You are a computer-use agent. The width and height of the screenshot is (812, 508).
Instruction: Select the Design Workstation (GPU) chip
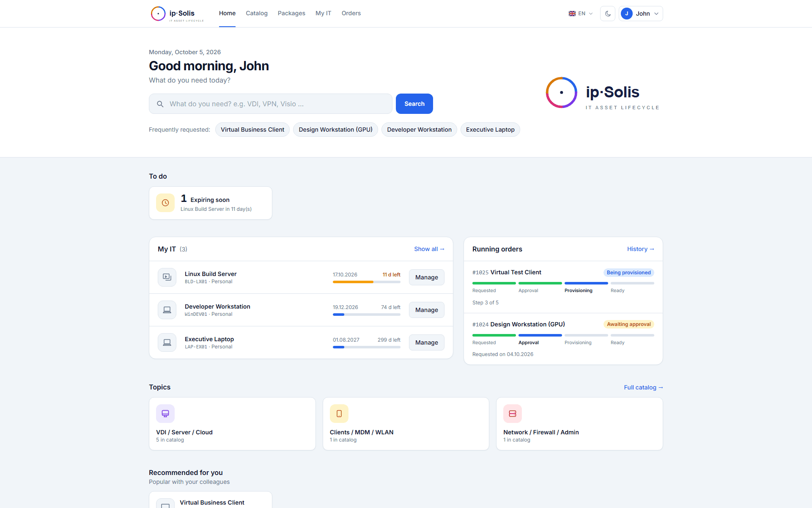pyautogui.click(x=335, y=130)
